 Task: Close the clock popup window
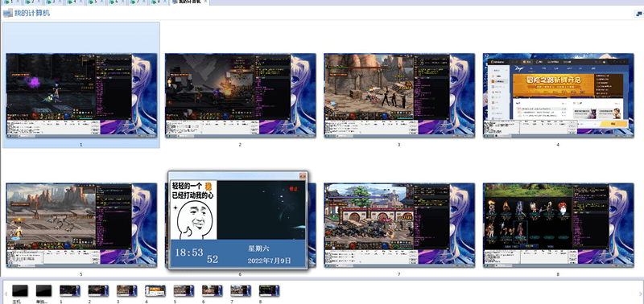pos(303,176)
